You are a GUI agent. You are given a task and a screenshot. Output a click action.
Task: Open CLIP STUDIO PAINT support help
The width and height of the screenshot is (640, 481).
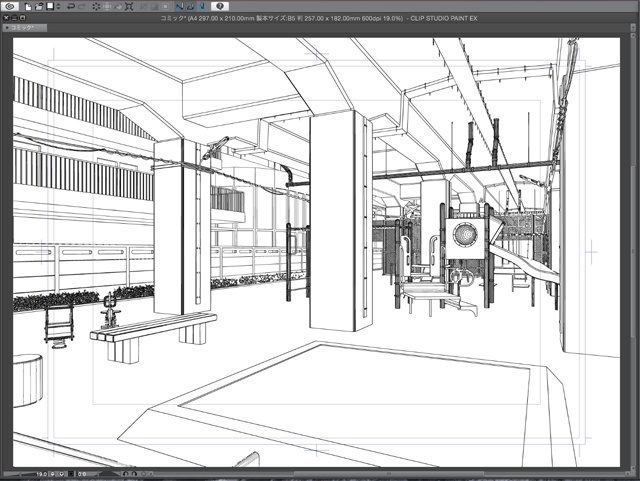click(220, 7)
